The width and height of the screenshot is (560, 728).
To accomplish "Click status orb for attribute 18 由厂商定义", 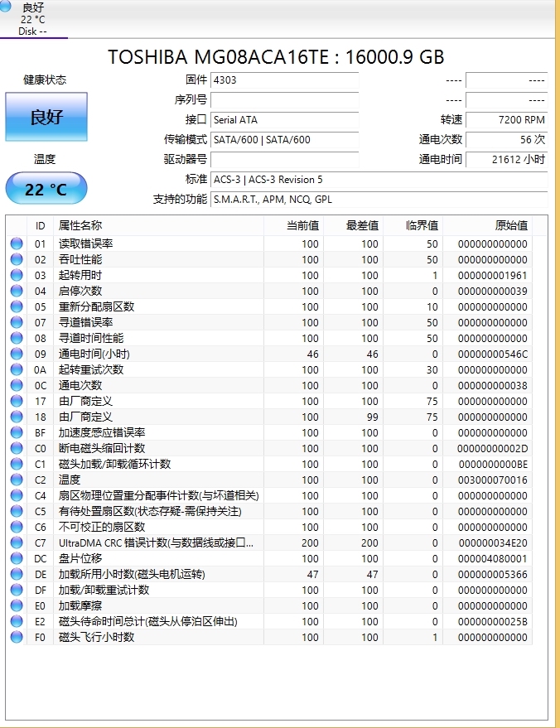I will pyautogui.click(x=17, y=417).
